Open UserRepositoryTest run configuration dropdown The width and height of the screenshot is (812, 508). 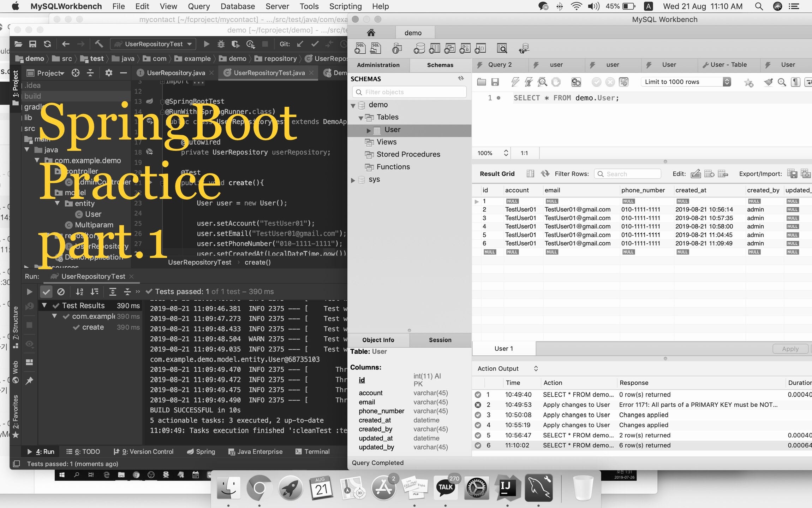click(153, 44)
